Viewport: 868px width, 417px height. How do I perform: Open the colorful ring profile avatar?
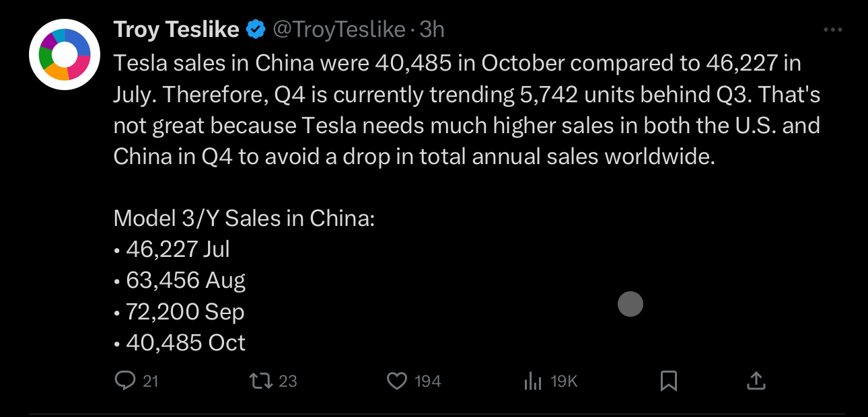pyautogui.click(x=65, y=54)
